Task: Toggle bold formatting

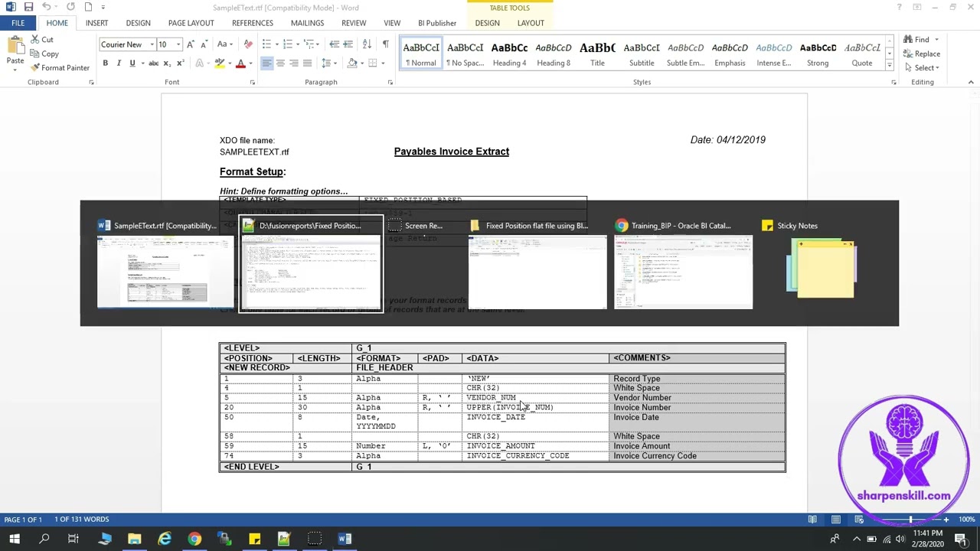Action: pyautogui.click(x=105, y=63)
